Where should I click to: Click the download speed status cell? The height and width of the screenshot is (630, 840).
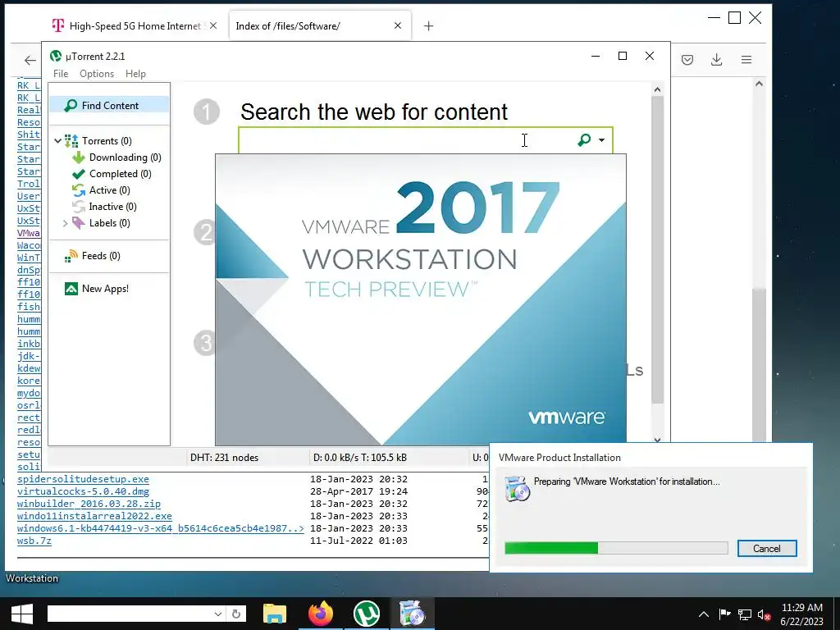coord(360,458)
